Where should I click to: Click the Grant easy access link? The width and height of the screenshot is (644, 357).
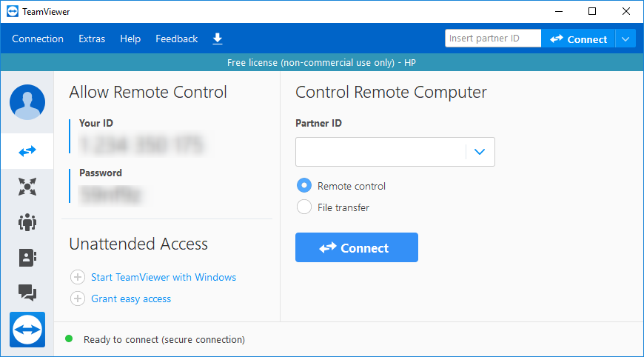pos(130,298)
